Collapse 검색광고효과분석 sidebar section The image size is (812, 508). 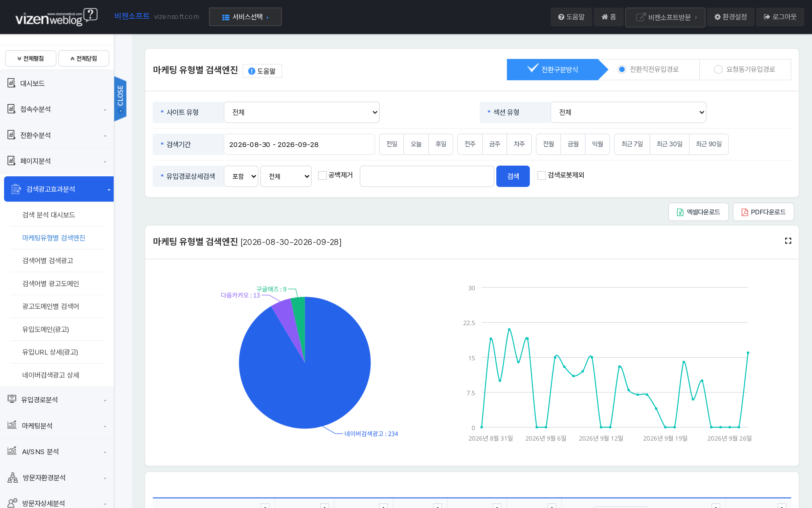(59, 189)
